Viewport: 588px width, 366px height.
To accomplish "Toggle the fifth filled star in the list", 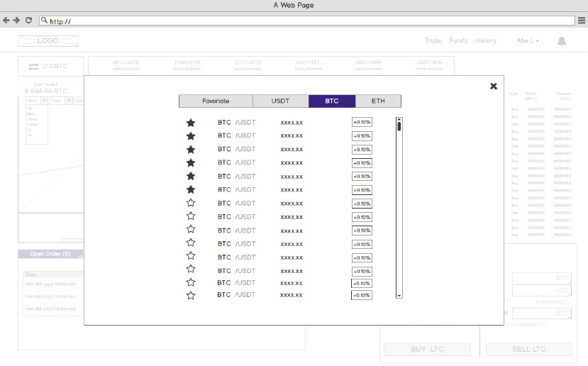I will (191, 176).
